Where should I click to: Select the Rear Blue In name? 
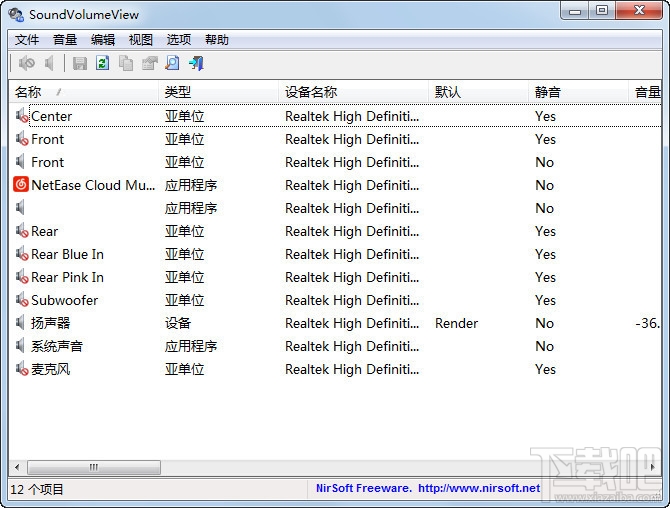(x=68, y=254)
